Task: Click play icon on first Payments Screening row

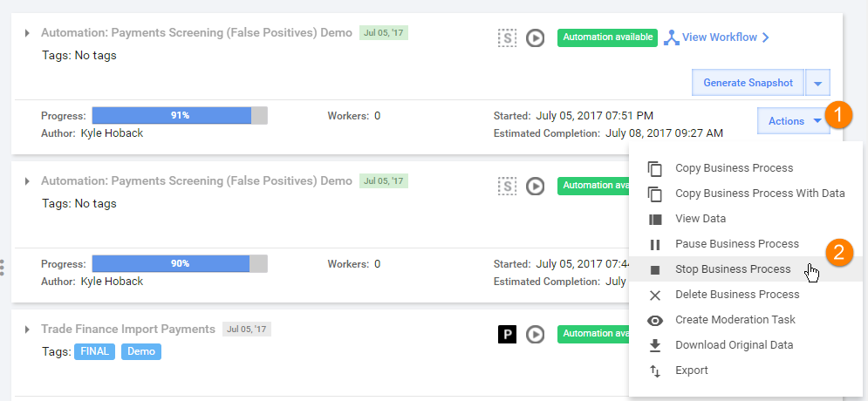Action: tap(535, 38)
